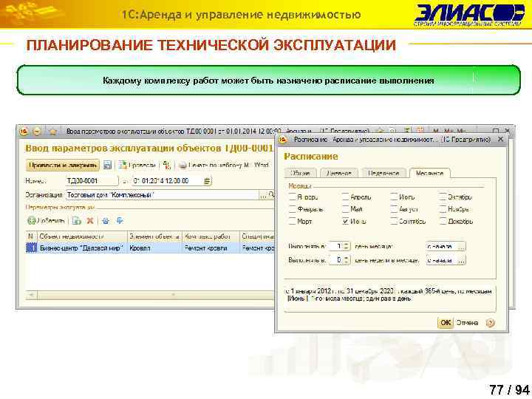The image size is (532, 399).
Task: Tick the Май checkbox
Action: [345, 209]
